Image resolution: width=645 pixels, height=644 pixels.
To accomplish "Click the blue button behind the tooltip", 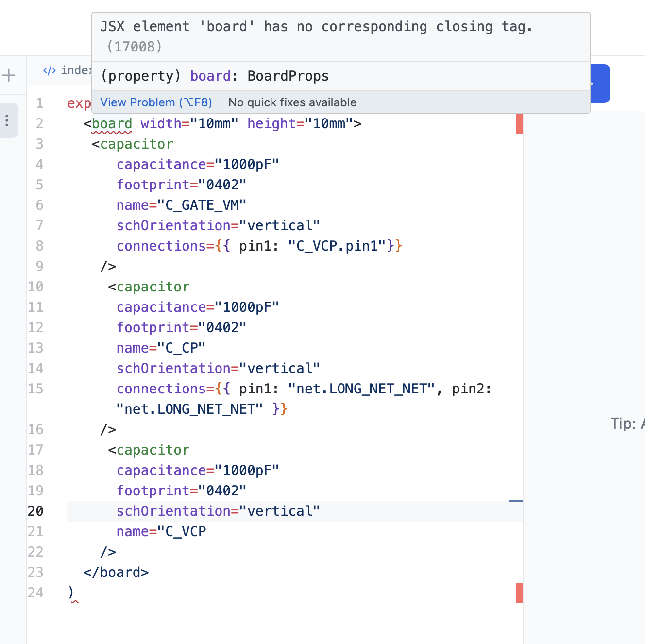I will tap(600, 84).
